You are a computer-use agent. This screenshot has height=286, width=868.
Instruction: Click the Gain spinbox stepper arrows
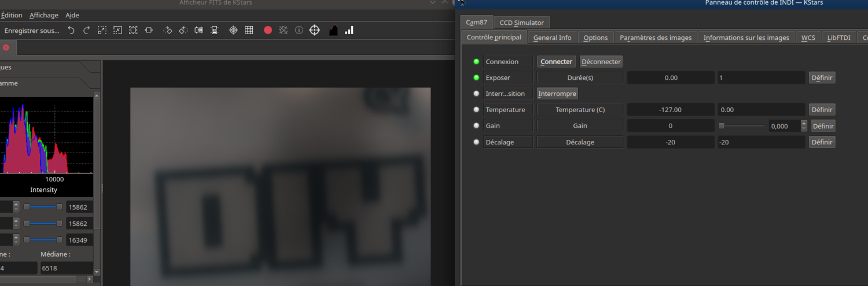804,126
